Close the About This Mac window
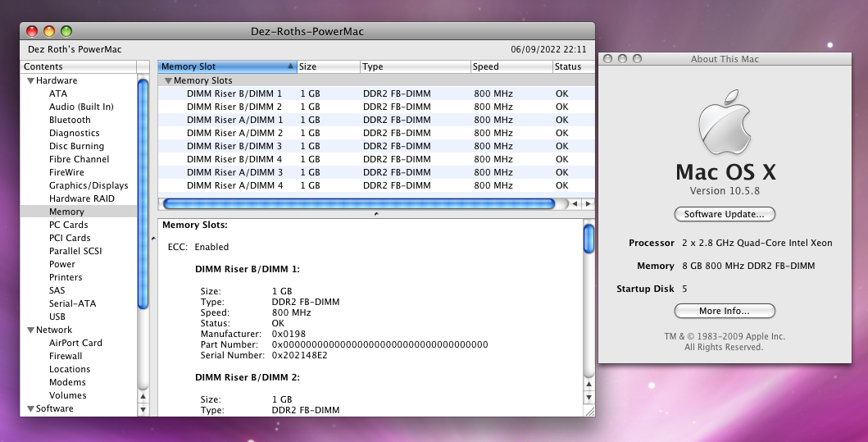Image resolution: width=868 pixels, height=442 pixels. [x=608, y=59]
